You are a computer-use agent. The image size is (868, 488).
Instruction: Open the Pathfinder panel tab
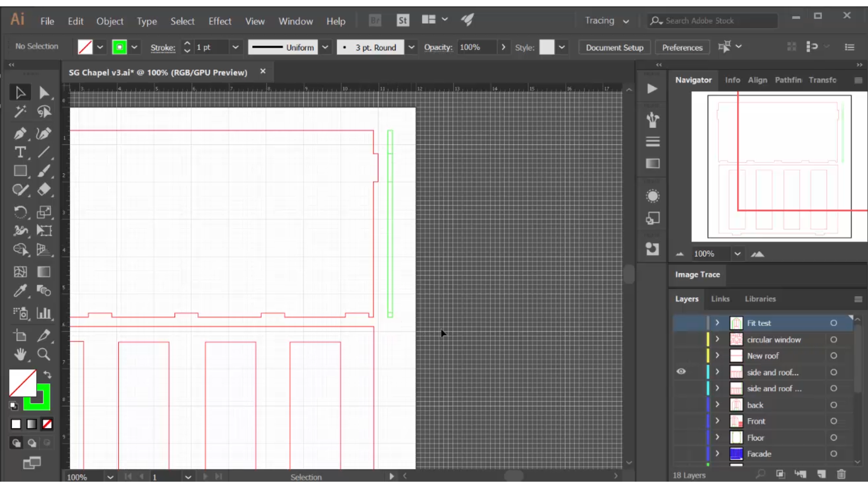point(788,79)
